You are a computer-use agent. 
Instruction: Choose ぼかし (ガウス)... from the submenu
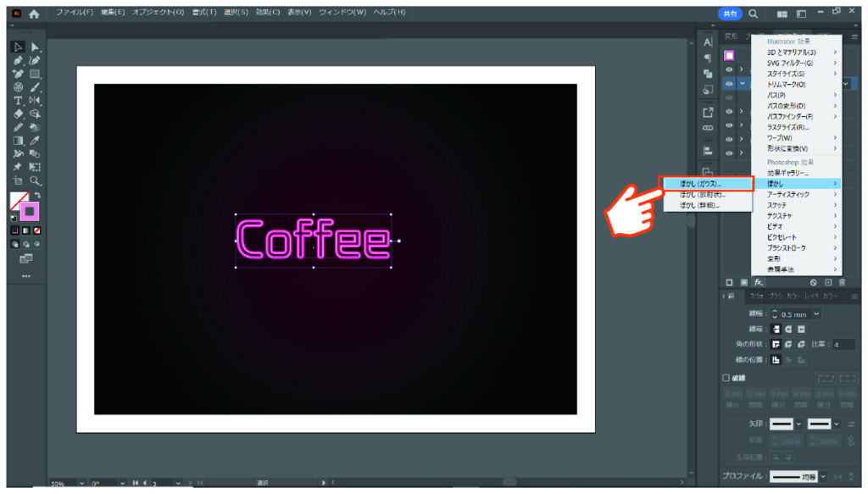(708, 184)
